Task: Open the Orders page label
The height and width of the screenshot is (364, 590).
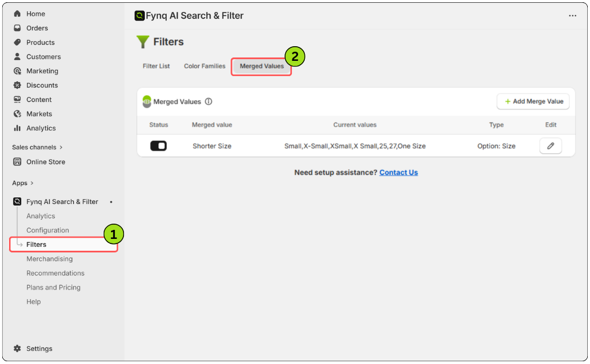Action: click(37, 28)
